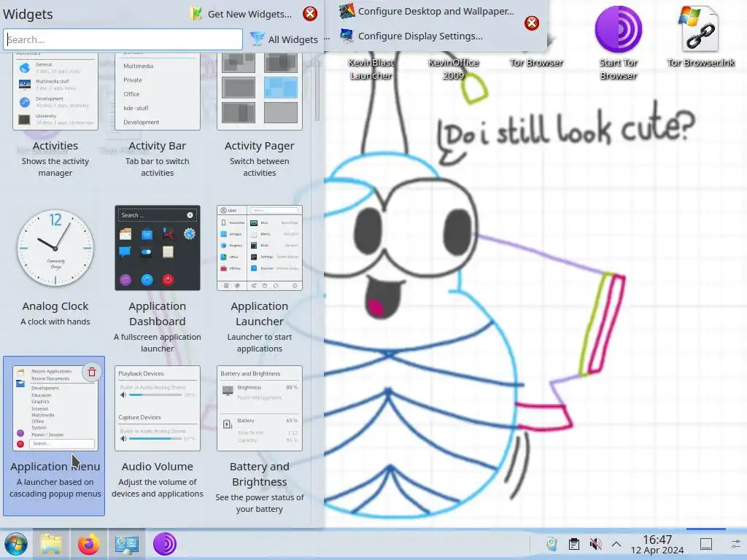Select the Activity Pager widget thumbnail
The width and height of the screenshot is (747, 560).
[260, 91]
